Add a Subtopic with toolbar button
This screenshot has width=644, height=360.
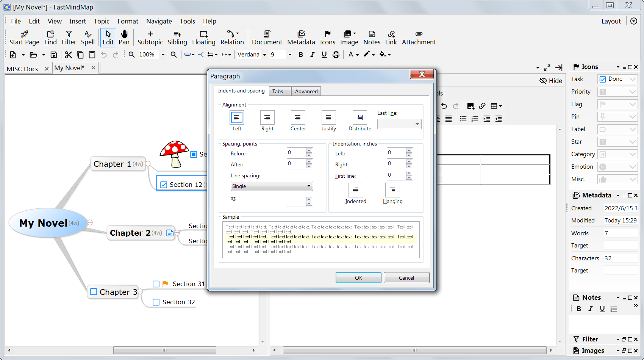point(150,38)
